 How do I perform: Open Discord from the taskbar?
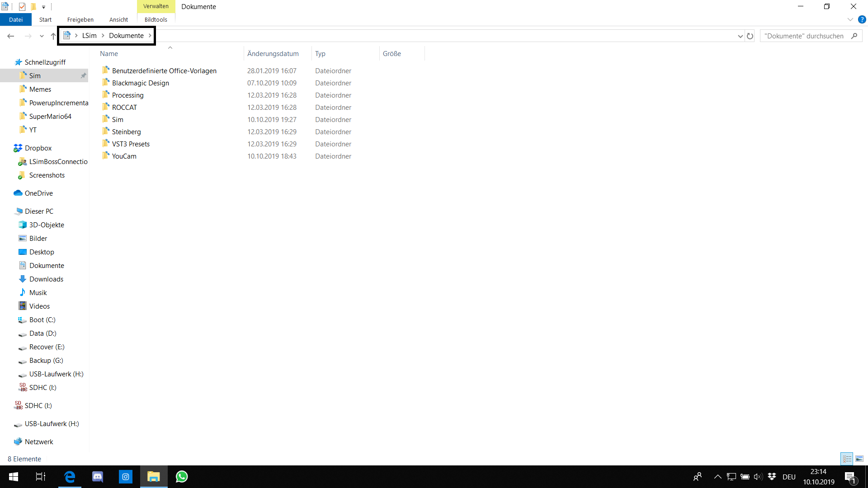click(98, 477)
